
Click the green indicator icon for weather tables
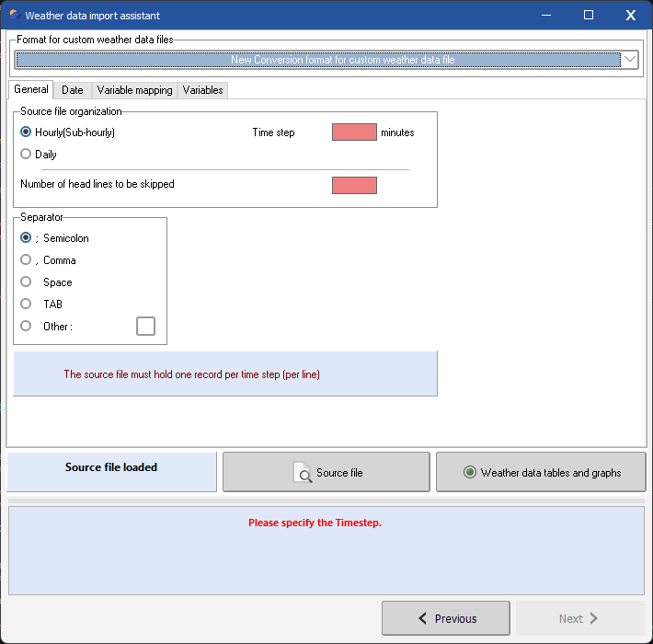pyautogui.click(x=469, y=473)
